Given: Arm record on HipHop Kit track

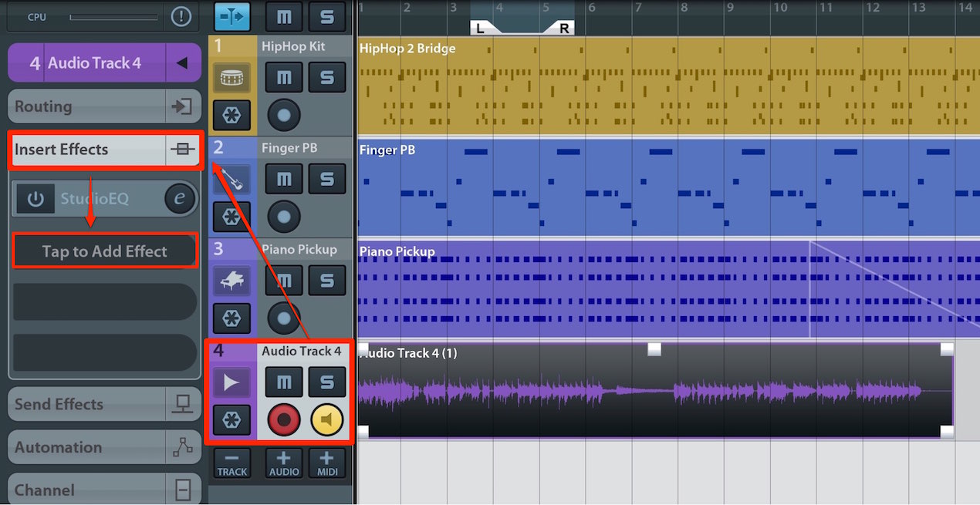Looking at the screenshot, I should click(x=284, y=116).
